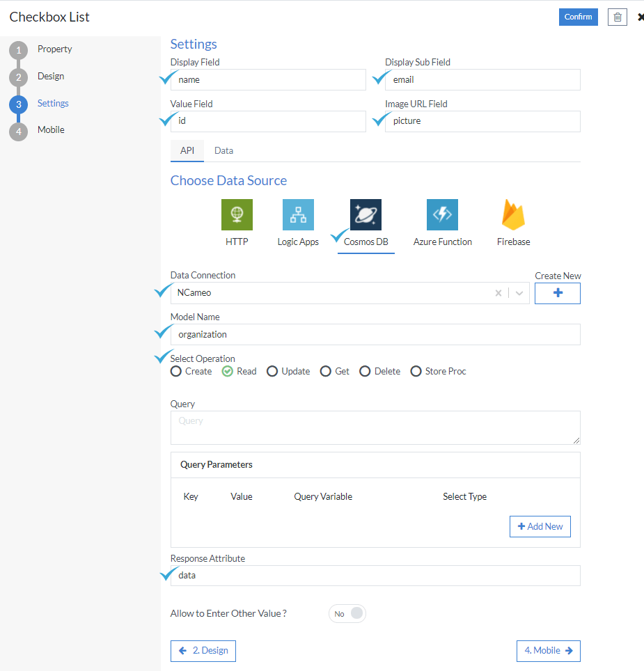Toggle Allow to Enter Other Value on
This screenshot has height=671, width=644.
coord(347,613)
